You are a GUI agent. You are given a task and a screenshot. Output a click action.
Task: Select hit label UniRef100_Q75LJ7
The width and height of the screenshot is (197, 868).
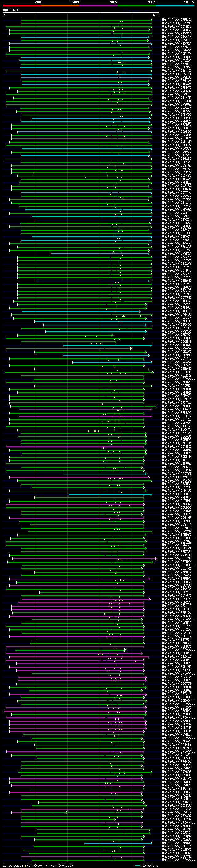point(177,477)
